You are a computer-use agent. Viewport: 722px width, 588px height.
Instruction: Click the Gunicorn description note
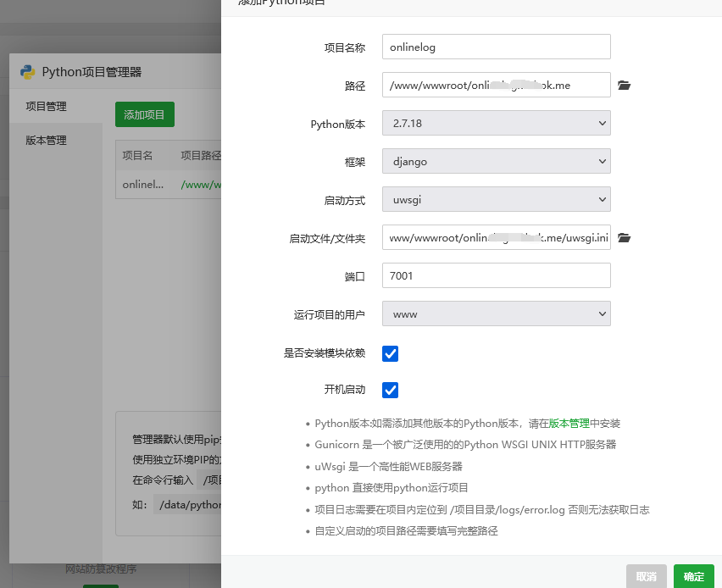465,445
